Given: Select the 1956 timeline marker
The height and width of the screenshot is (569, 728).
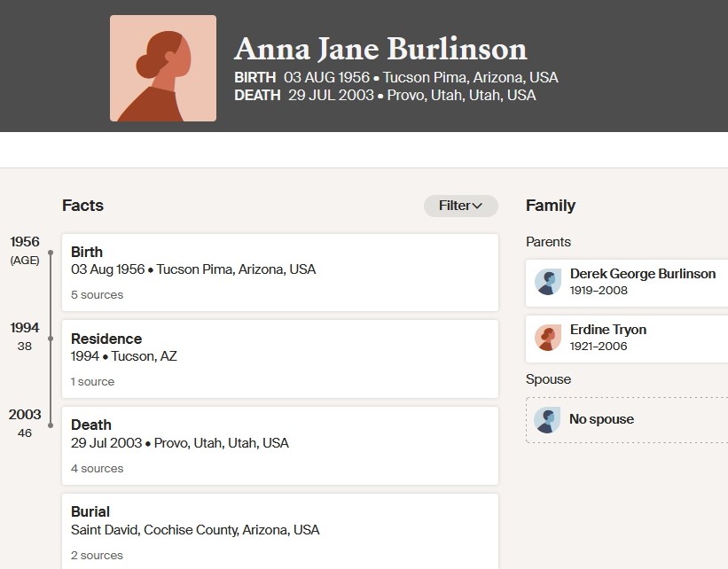Looking at the screenshot, I should click(51, 253).
